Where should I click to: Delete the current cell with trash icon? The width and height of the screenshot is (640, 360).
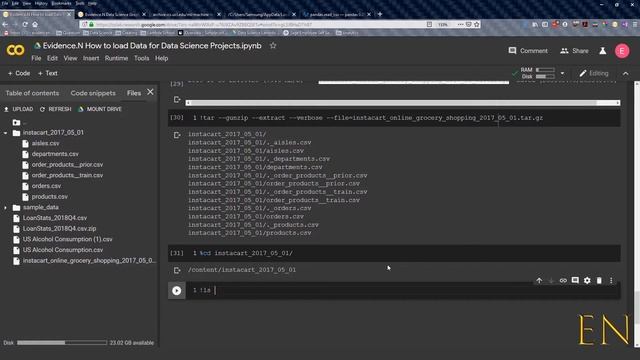[x=599, y=280]
